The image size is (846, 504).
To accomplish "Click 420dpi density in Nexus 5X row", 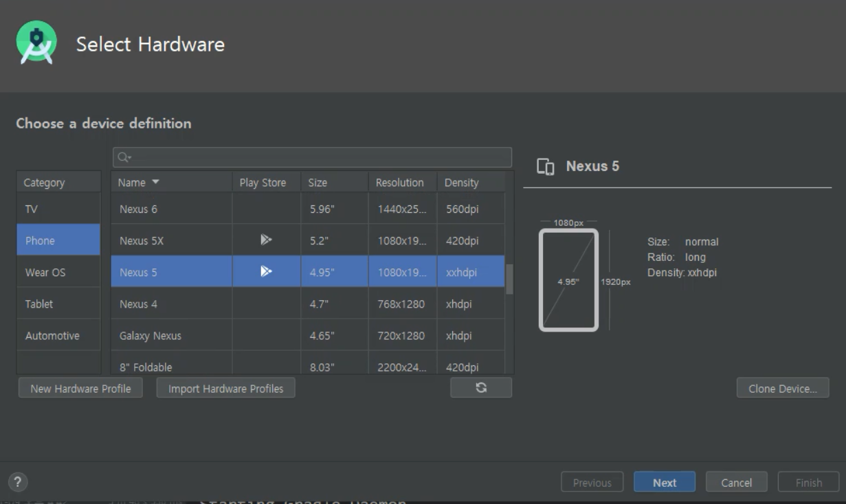I will pyautogui.click(x=471, y=240).
